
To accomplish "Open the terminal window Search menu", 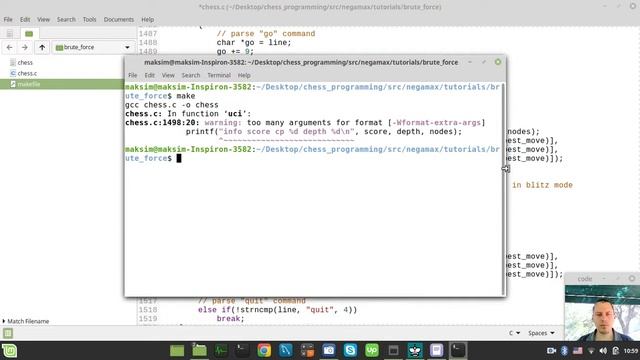I will pyautogui.click(x=191, y=75).
